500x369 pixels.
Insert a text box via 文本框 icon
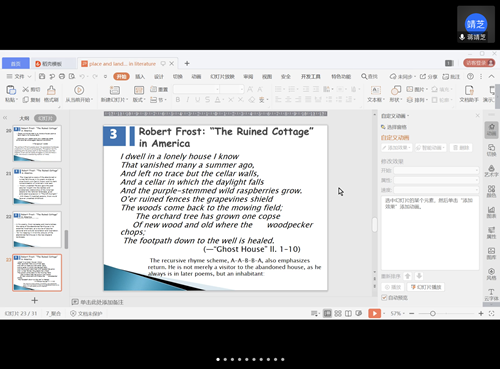click(x=376, y=90)
